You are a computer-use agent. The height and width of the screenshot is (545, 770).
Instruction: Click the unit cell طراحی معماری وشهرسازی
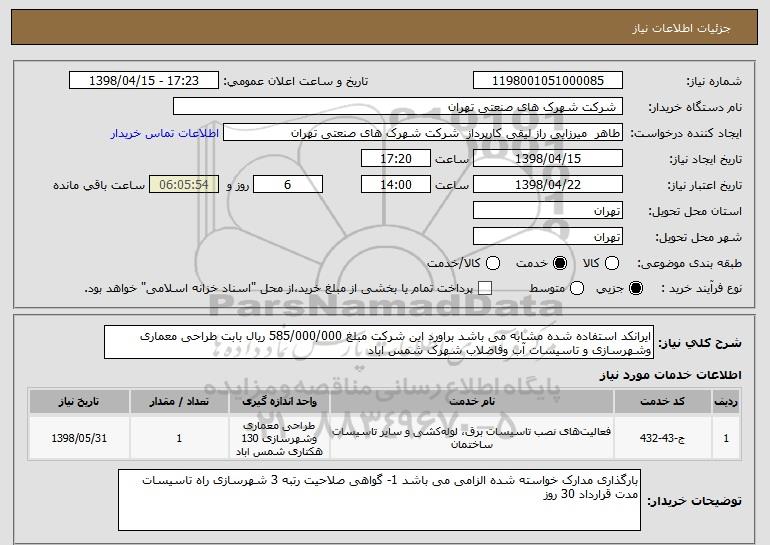pyautogui.click(x=279, y=438)
